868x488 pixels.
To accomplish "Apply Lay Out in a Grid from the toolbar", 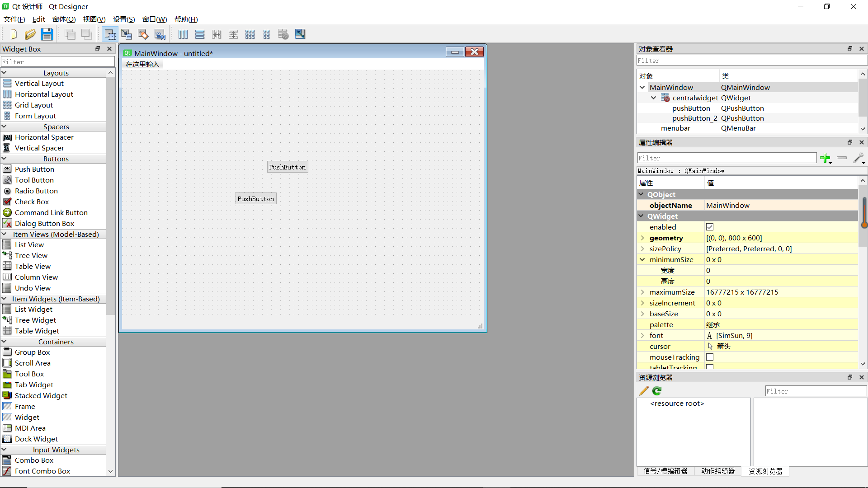I will coord(250,34).
